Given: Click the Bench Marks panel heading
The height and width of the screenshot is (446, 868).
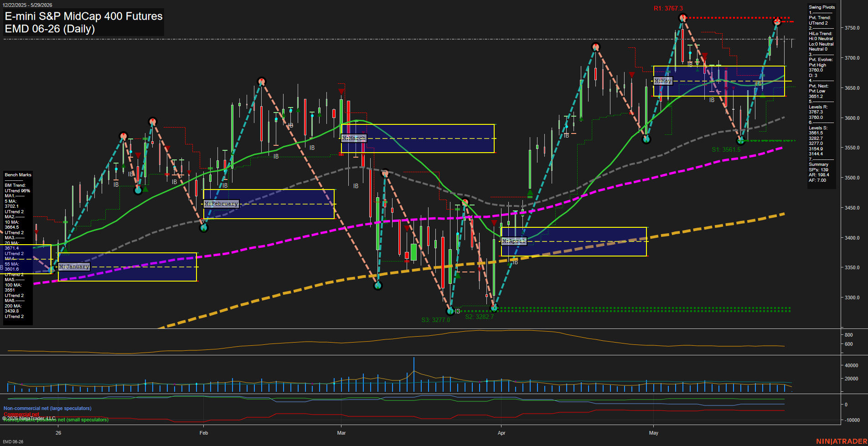Looking at the screenshot, I should click(x=18, y=175).
